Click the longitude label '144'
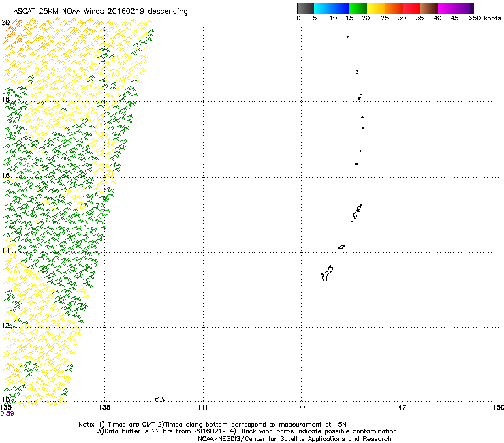Image resolution: width=504 pixels, height=443 pixels. [x=302, y=408]
